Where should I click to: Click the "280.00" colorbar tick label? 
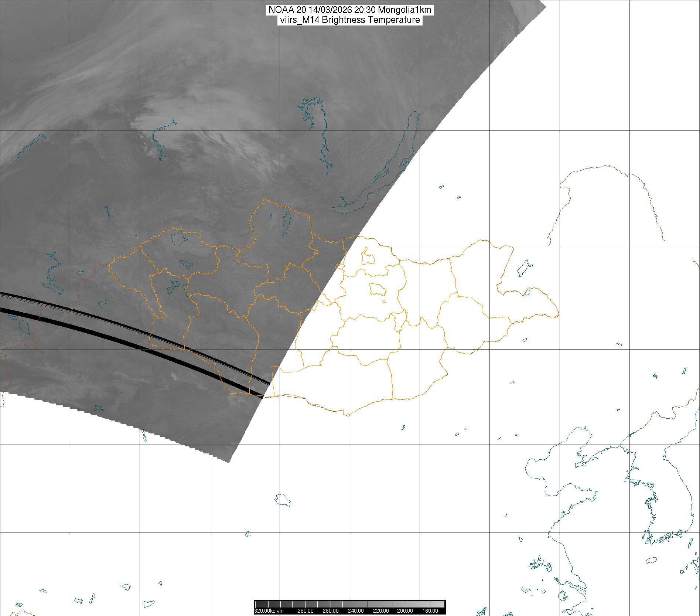coord(305,611)
